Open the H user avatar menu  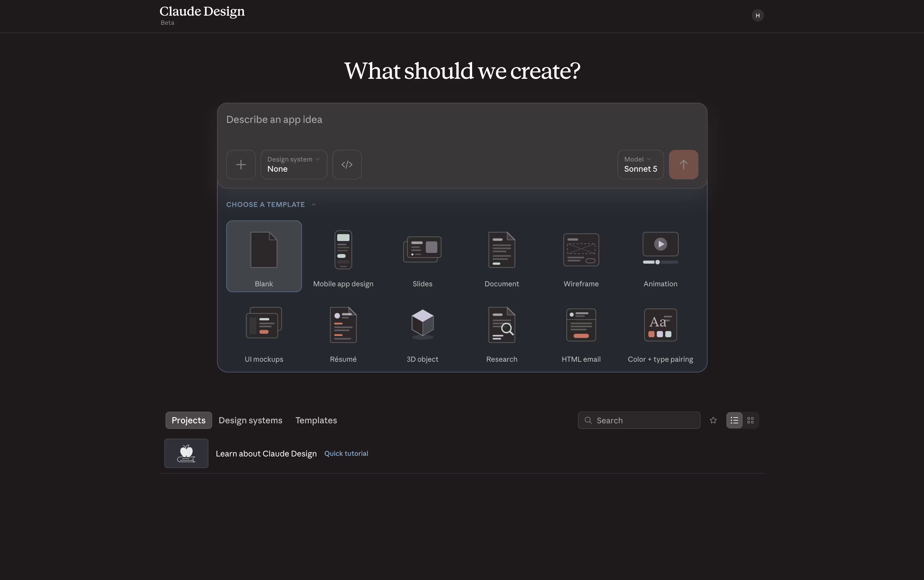[x=758, y=15]
